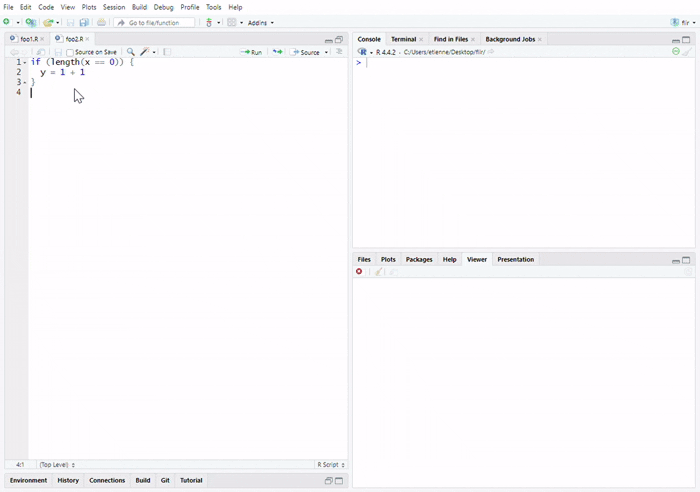
Task: Open the Help menu
Action: pyautogui.click(x=235, y=7)
